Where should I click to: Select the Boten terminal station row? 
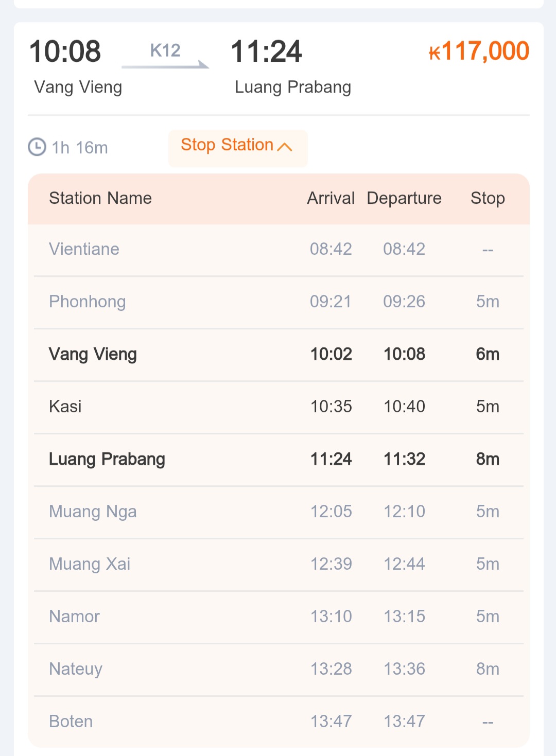(279, 722)
